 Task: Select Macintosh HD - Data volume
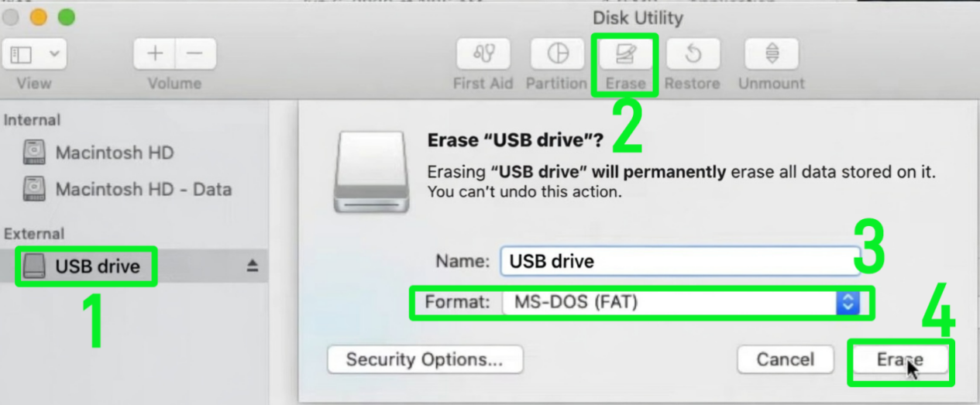coord(143,189)
